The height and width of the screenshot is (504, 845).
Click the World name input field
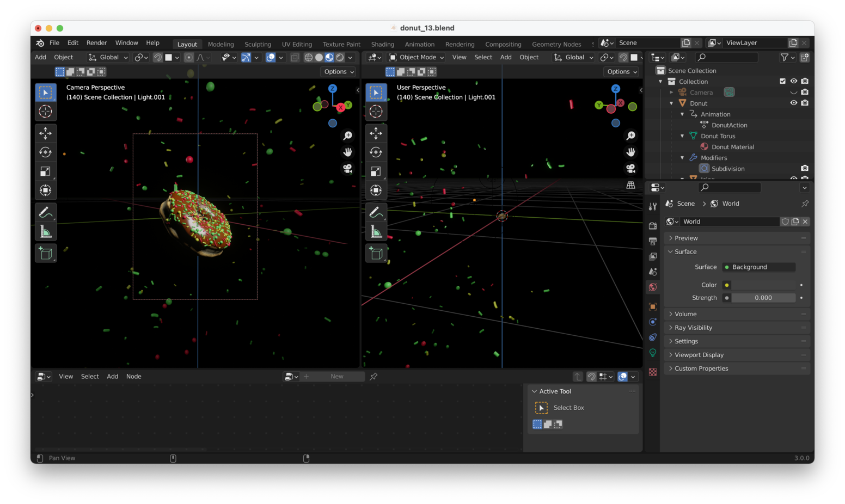728,222
